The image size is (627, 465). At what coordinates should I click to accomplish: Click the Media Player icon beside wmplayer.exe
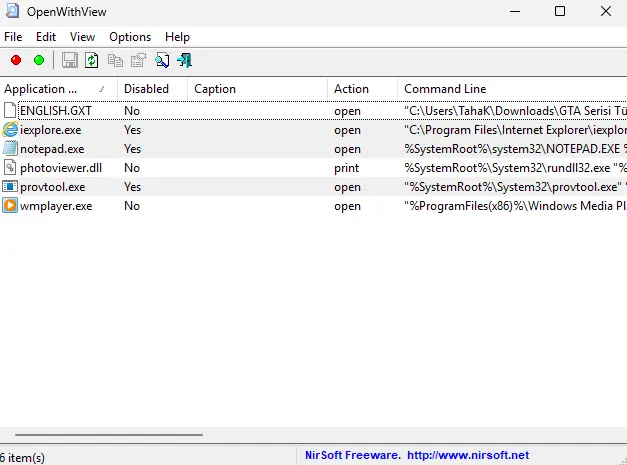(x=10, y=206)
